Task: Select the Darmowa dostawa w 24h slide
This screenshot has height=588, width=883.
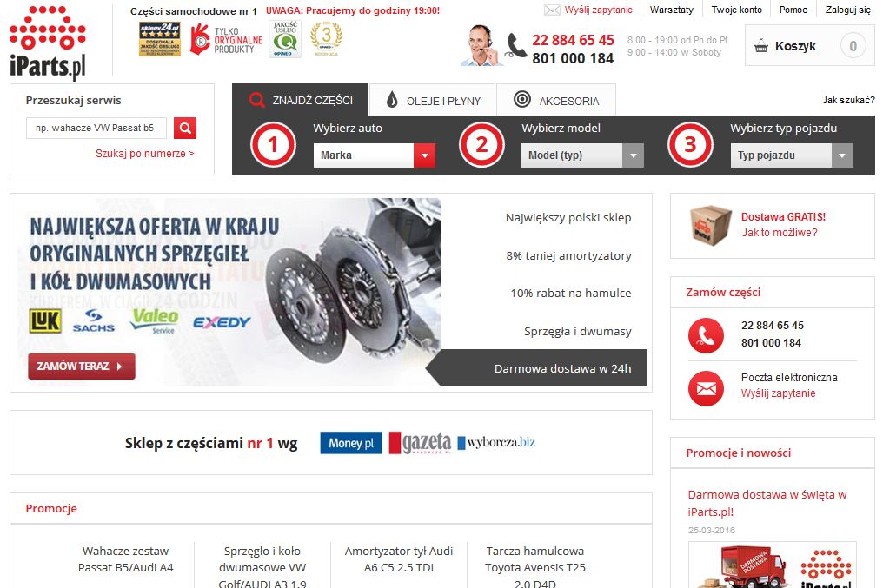Action: (536, 368)
